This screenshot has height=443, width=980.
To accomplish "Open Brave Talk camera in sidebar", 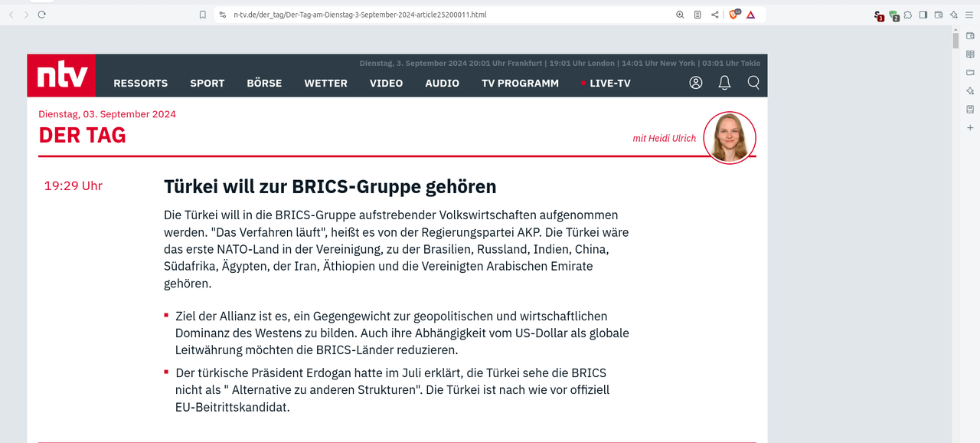I will pyautogui.click(x=970, y=73).
